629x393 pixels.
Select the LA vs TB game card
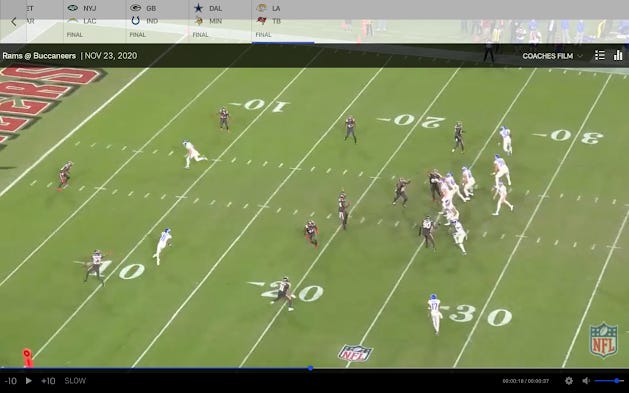pyautogui.click(x=283, y=21)
